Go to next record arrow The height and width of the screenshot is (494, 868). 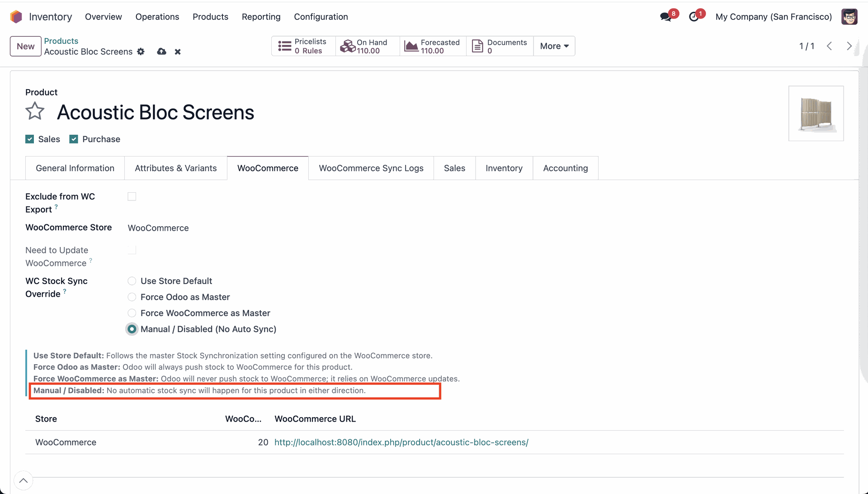[x=849, y=46]
